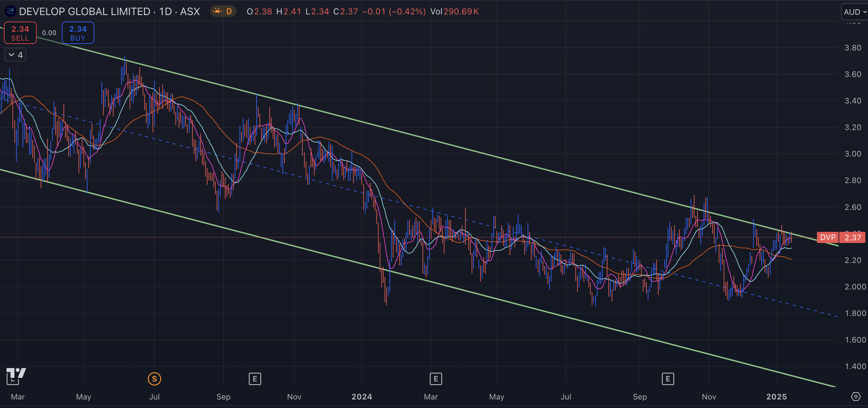868x408 pixels.
Task: Click the TradingView logo
Action: [x=16, y=376]
